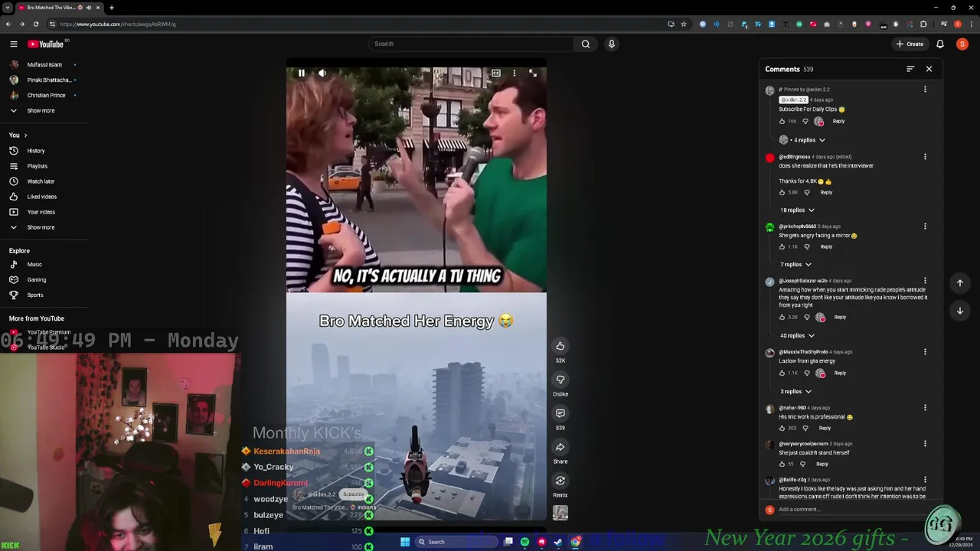Like the 'Lazlow from gta energy' comment

tap(782, 373)
